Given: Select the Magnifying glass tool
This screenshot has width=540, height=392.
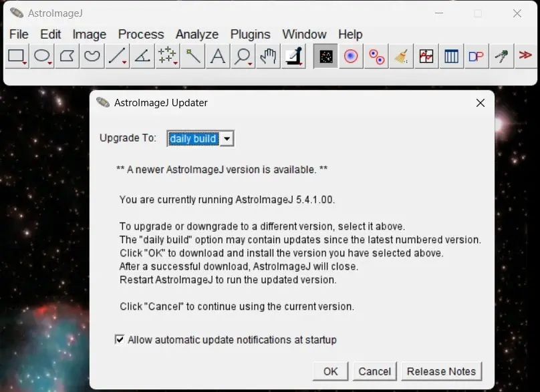Looking at the screenshot, I should [x=243, y=56].
